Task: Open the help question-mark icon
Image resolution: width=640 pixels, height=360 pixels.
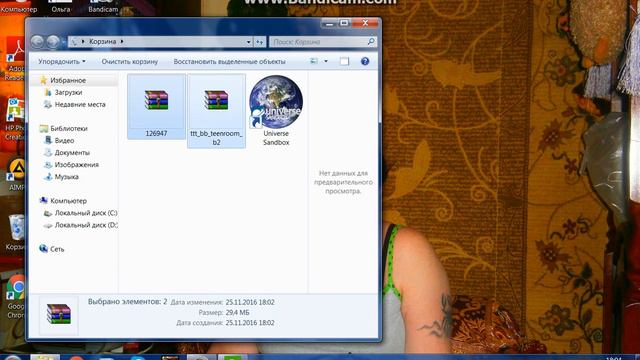Action: coord(365,61)
